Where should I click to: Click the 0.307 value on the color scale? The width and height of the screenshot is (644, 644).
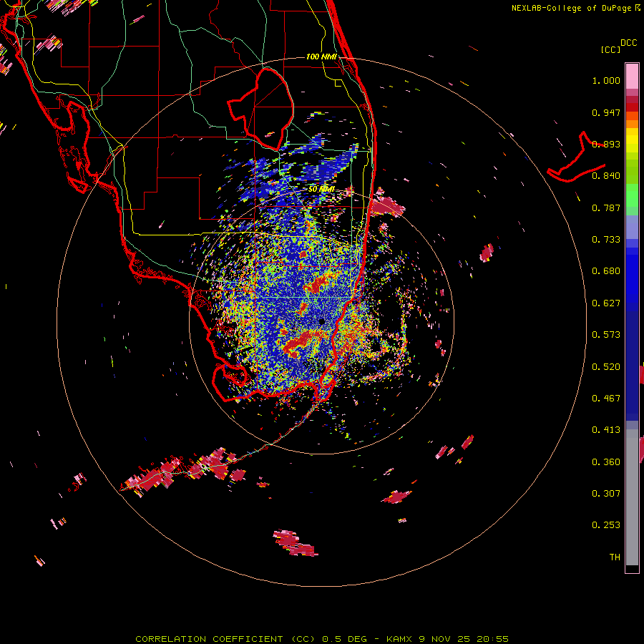click(606, 494)
